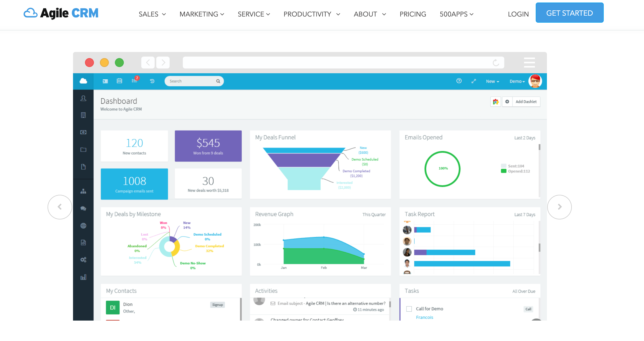The width and height of the screenshot is (644, 341).
Task: Select the globe icon in the sidebar
Action: coord(83,226)
